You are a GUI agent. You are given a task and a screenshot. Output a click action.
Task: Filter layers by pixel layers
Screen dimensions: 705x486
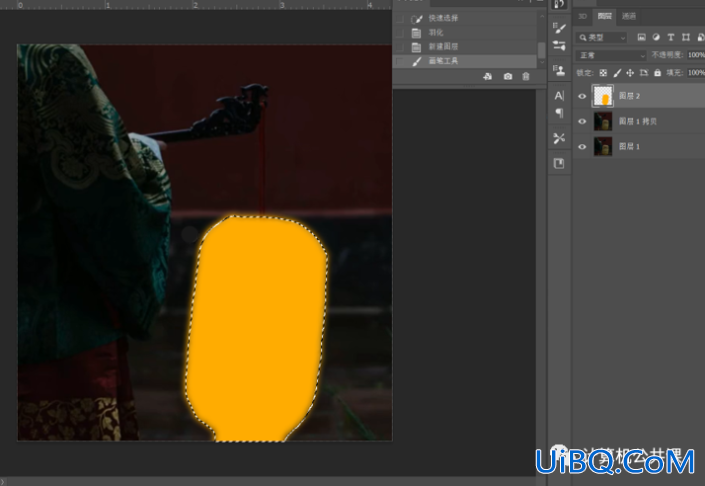pos(642,37)
